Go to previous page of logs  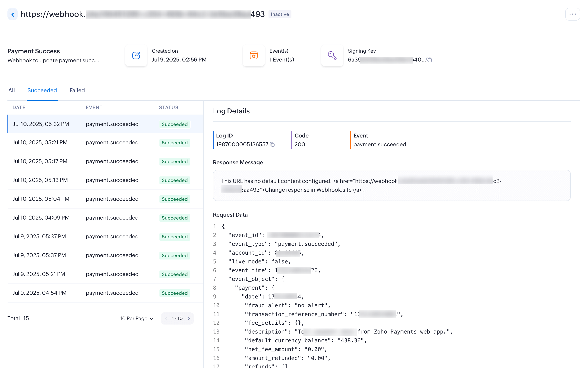[x=166, y=318]
